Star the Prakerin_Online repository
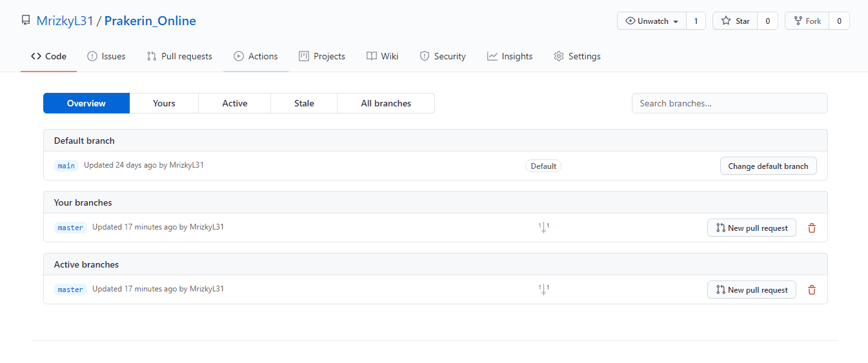Screen dimensions: 868x363 click(735, 21)
